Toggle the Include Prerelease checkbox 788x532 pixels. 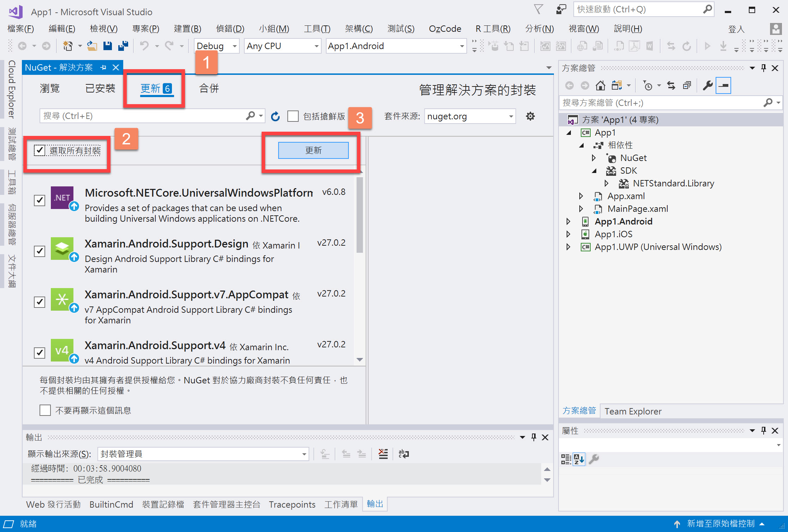(293, 116)
